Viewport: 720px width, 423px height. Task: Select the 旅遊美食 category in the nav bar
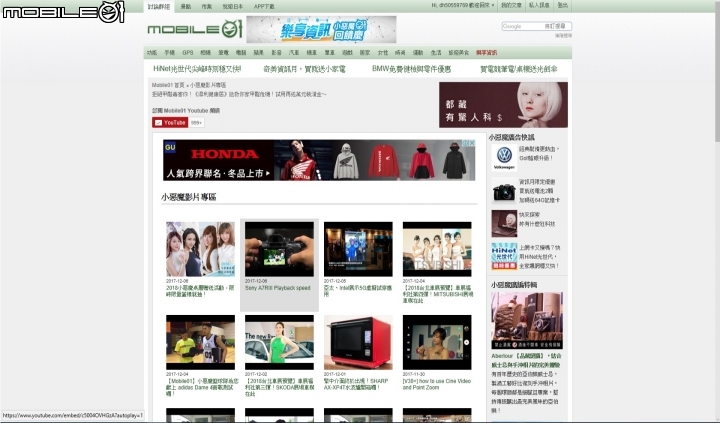tap(458, 53)
